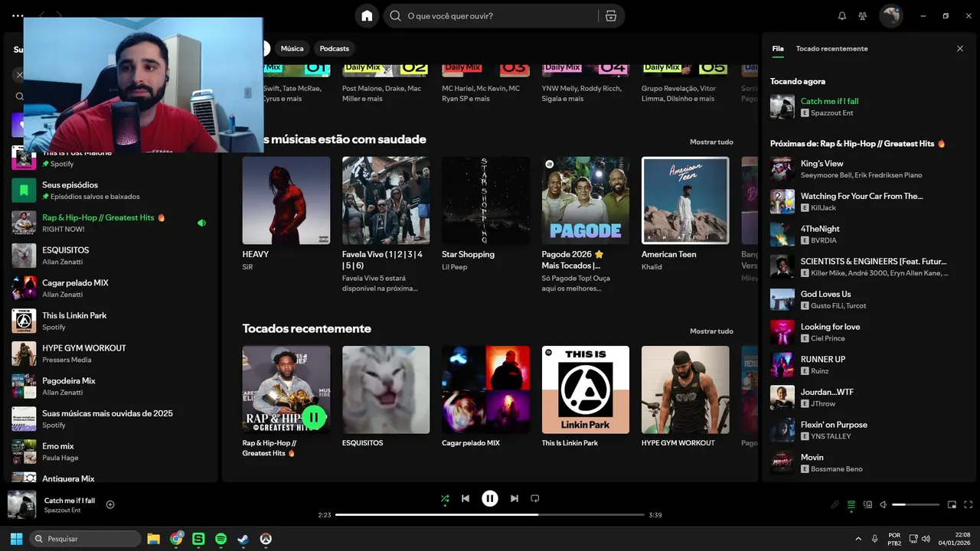Screen dimensions: 980x551
Task: Switch to the Fila tab
Action: tap(778, 48)
